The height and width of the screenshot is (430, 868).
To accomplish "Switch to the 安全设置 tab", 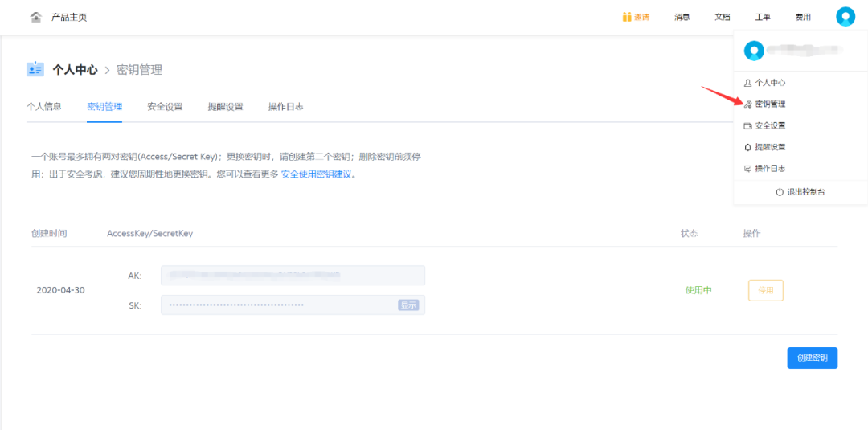I will [x=165, y=107].
